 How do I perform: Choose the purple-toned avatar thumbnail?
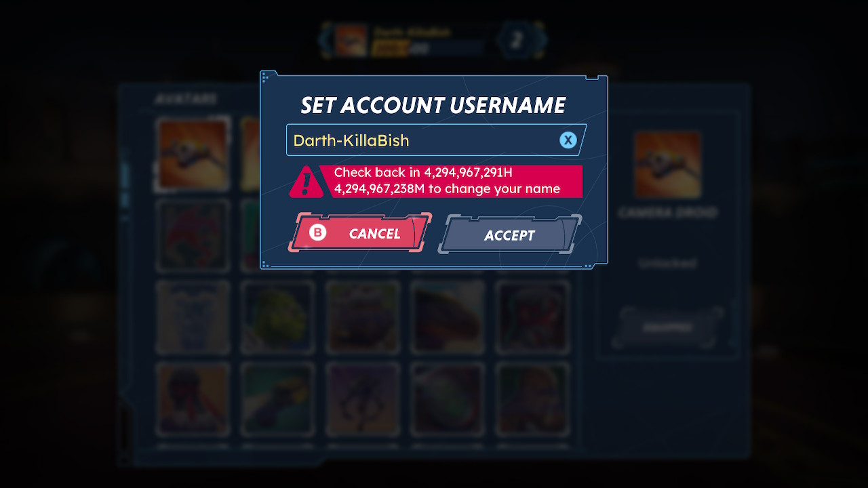[x=363, y=399]
